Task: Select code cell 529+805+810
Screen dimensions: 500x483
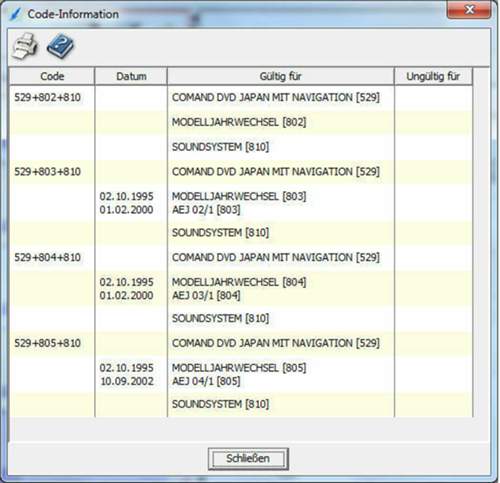Action: [48, 343]
